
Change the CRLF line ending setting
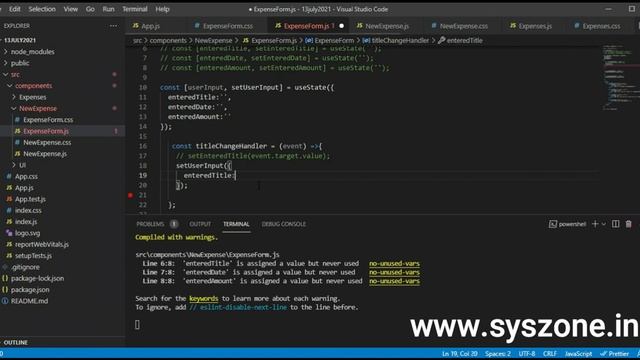550,354
